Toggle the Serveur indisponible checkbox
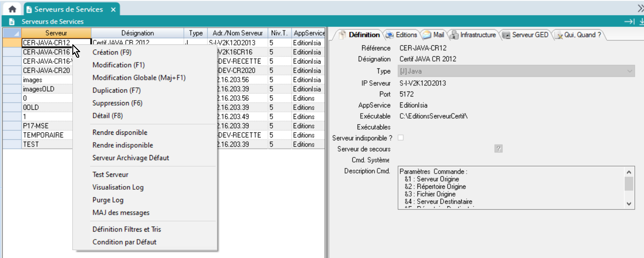The width and height of the screenshot is (644, 258). pyautogui.click(x=400, y=138)
